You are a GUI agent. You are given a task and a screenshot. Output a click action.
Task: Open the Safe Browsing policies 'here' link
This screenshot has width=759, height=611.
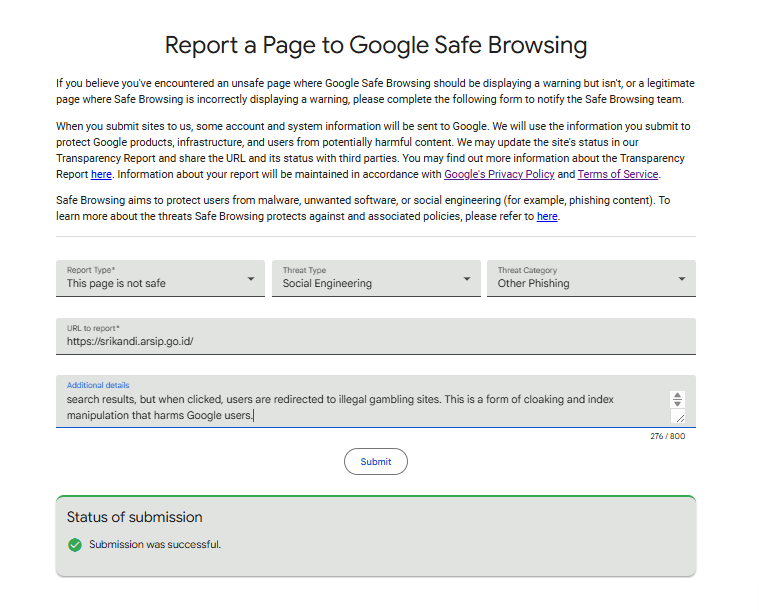[547, 216]
